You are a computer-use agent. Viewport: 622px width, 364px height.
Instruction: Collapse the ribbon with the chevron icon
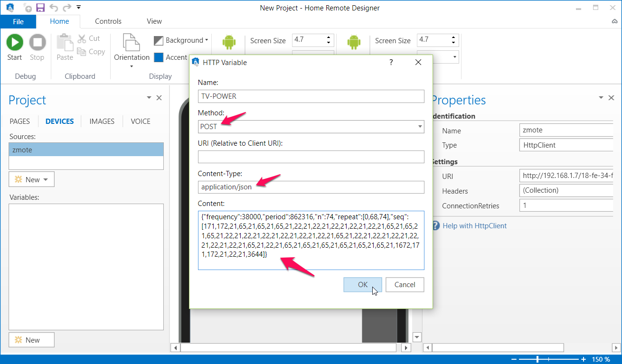614,21
